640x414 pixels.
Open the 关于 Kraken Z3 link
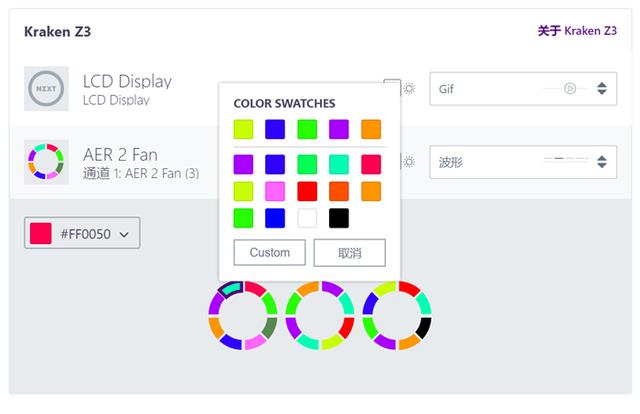pos(577,31)
